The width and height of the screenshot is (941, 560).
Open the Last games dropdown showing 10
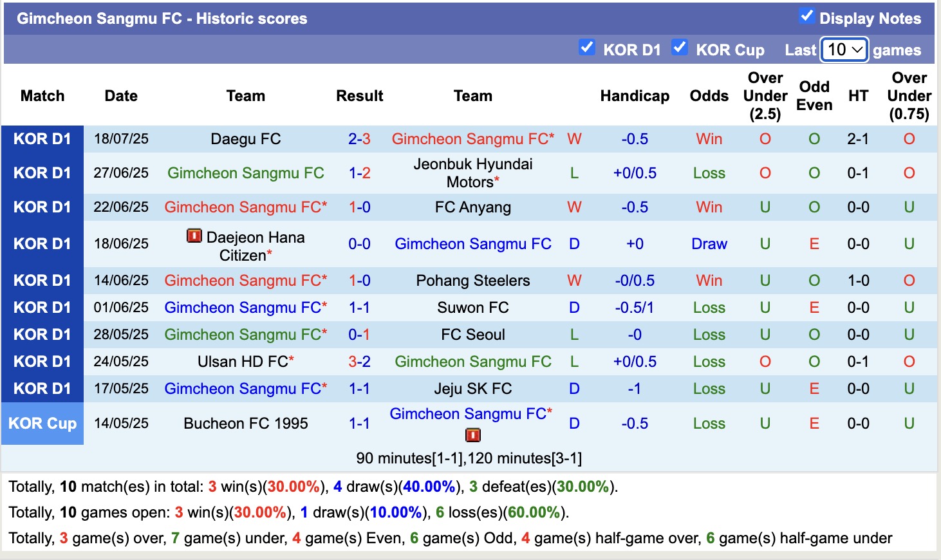844,49
